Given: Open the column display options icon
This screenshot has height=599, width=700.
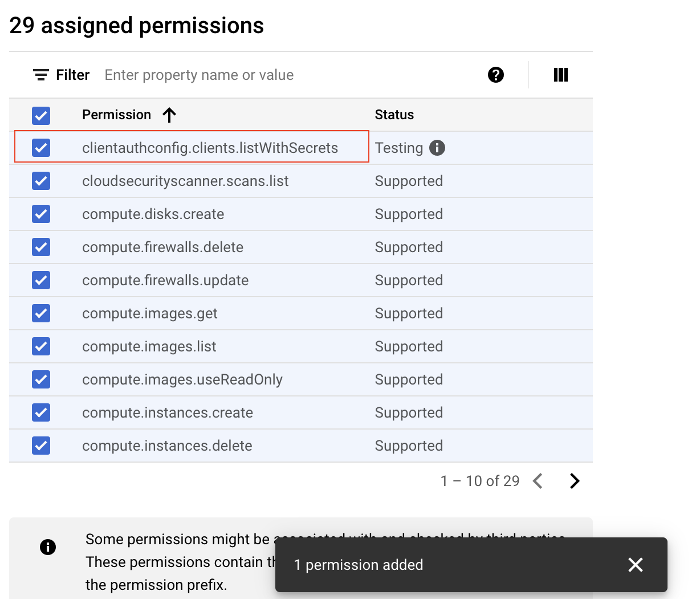Looking at the screenshot, I should [x=561, y=75].
